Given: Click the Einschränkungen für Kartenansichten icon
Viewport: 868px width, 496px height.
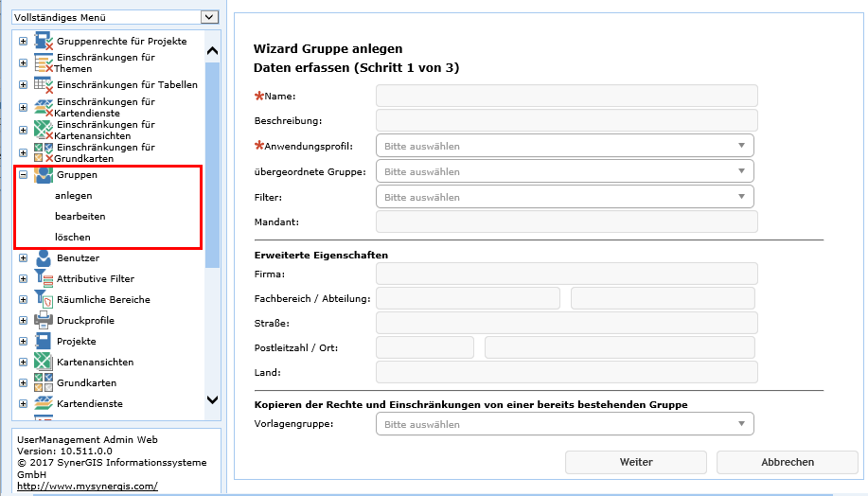Looking at the screenshot, I should (44, 130).
